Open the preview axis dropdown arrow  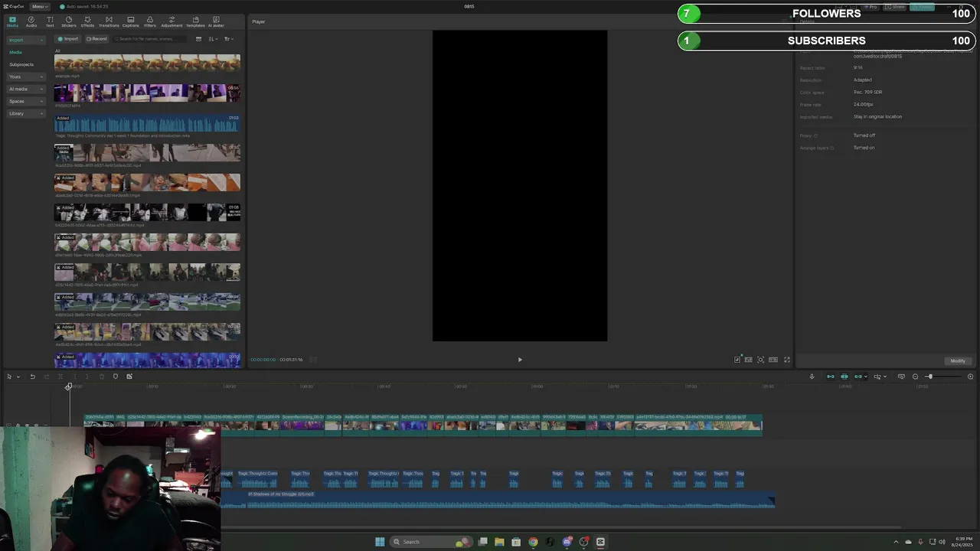tap(885, 377)
